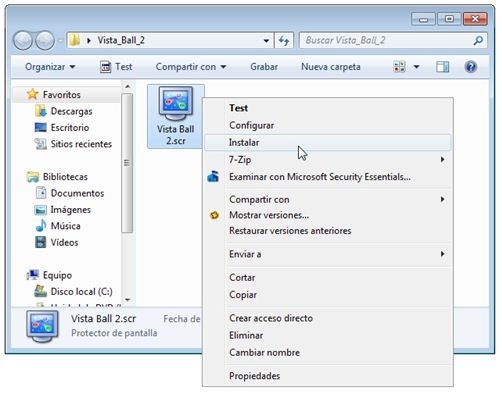Click the Mostrar versiones yellow icon
Viewport: 502px width, 395px height.
click(214, 215)
